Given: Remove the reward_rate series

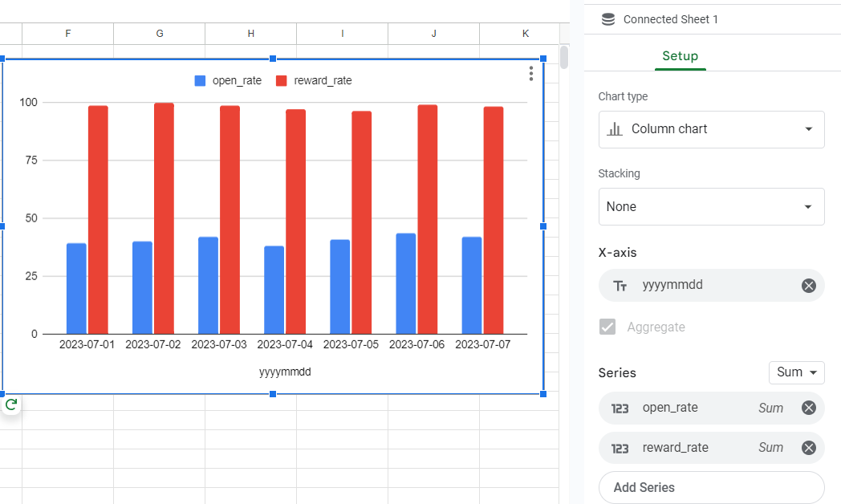Looking at the screenshot, I should click(809, 448).
